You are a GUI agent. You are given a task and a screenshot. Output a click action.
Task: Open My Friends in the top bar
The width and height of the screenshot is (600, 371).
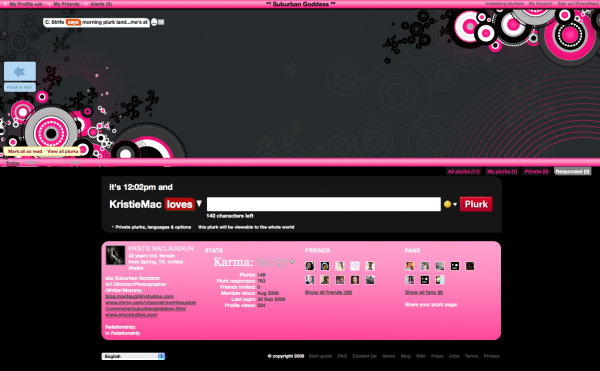pos(66,4)
